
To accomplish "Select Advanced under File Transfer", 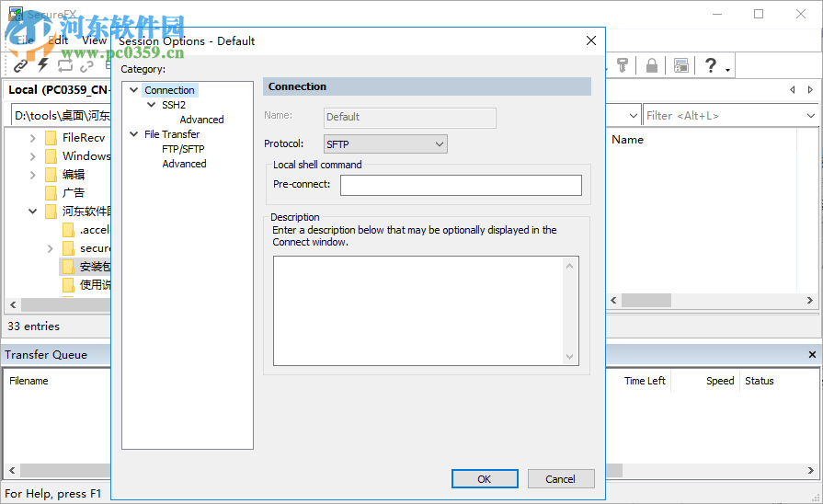I will pos(184,164).
